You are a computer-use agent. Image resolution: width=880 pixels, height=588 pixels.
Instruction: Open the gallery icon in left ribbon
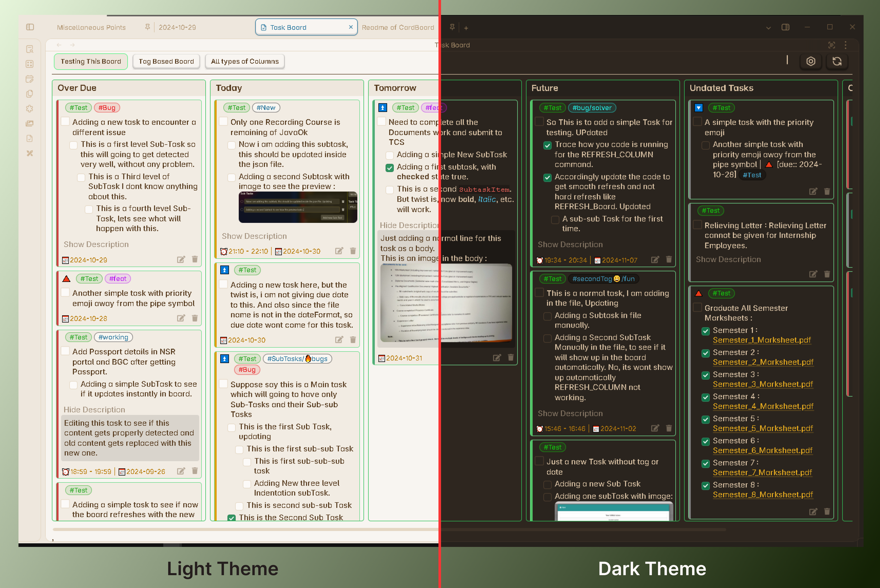point(30,123)
